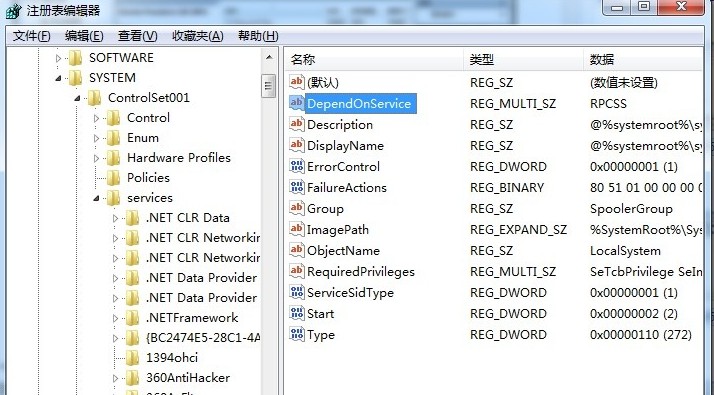
Task: Click the SYSTEM folder icon
Action: pos(75,78)
